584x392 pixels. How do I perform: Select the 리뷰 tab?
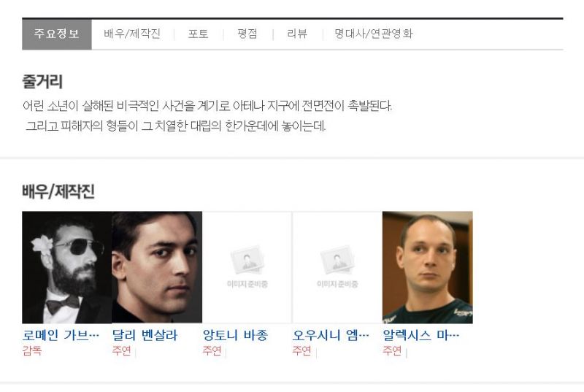pos(297,34)
